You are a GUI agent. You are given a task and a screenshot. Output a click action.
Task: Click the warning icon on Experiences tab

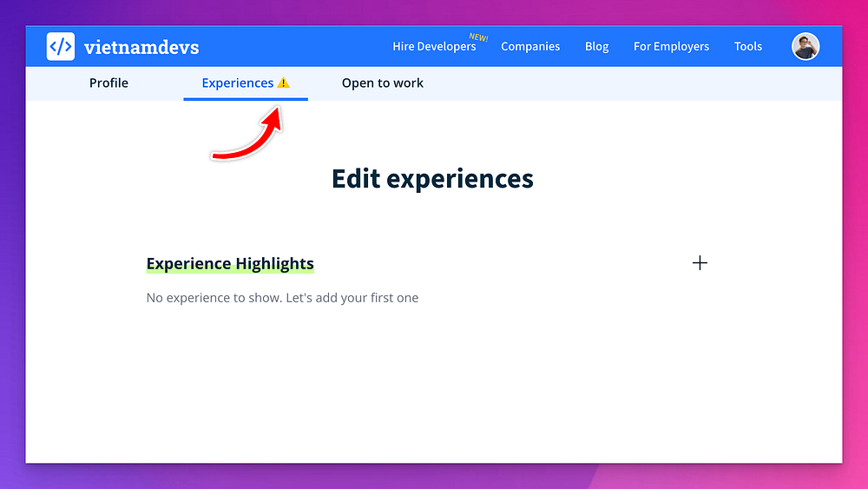(x=284, y=83)
